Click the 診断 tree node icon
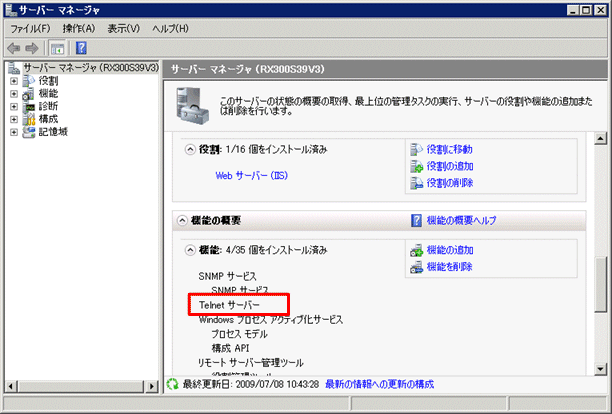Screen dimensions: 612x414 (28, 107)
